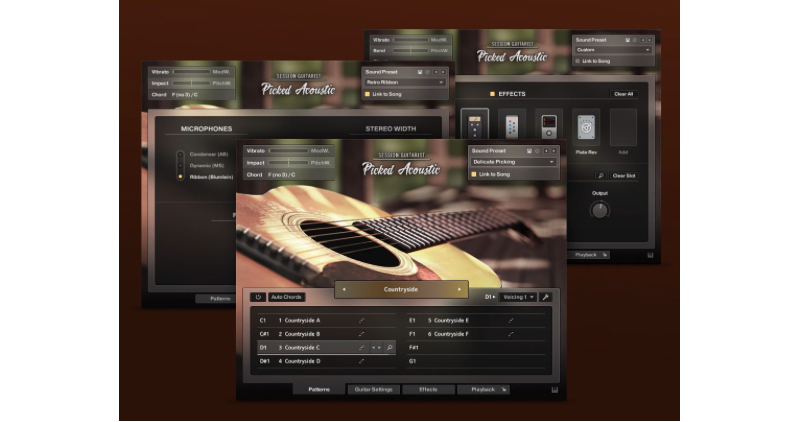Adjust the Bend slider in the Effects window

pos(410,51)
